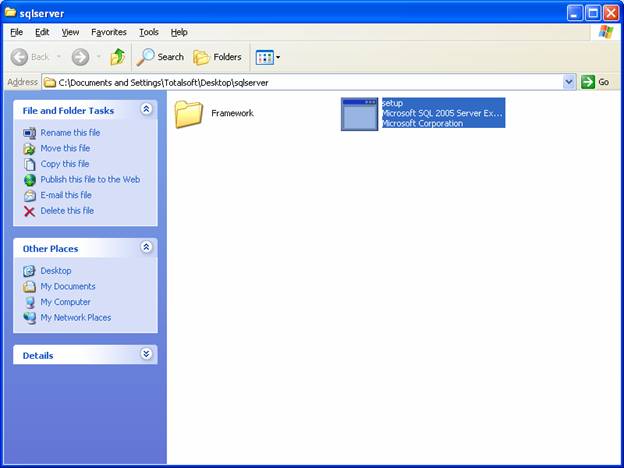Open the Views dropdown button
Viewport: 624px width, 468px height.
click(x=268, y=57)
